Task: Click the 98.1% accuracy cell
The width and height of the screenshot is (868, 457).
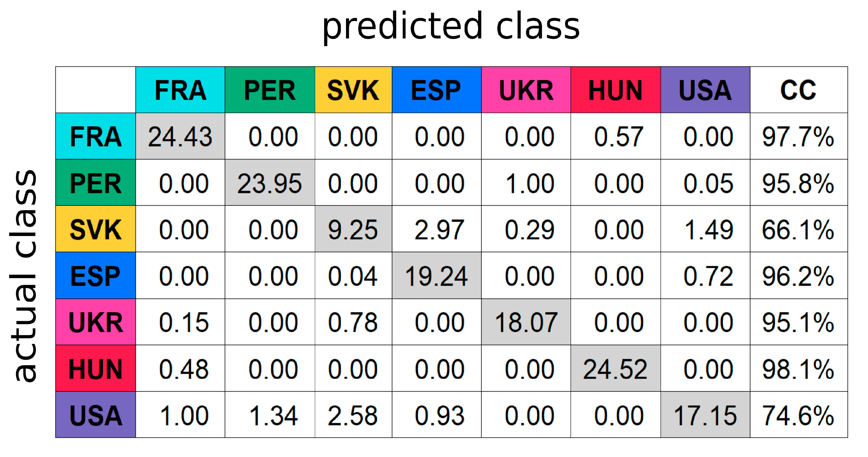Action: click(x=798, y=369)
